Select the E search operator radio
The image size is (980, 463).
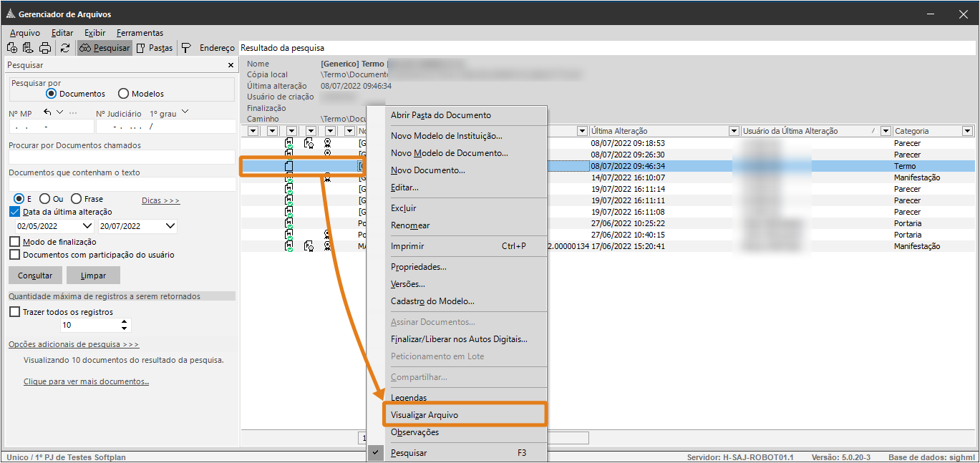tap(19, 199)
